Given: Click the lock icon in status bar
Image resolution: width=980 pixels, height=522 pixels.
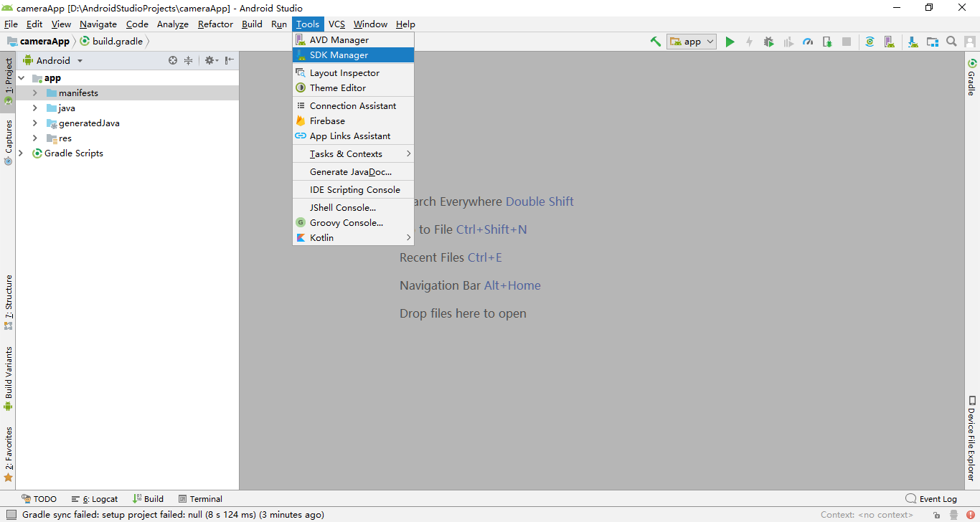Looking at the screenshot, I should point(937,515).
